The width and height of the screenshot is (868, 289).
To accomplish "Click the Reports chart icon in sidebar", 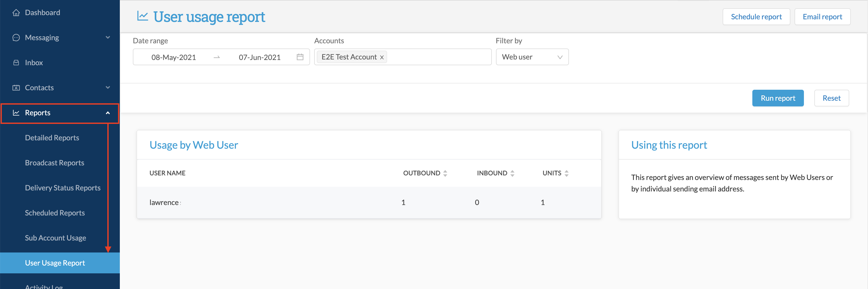I will (16, 113).
